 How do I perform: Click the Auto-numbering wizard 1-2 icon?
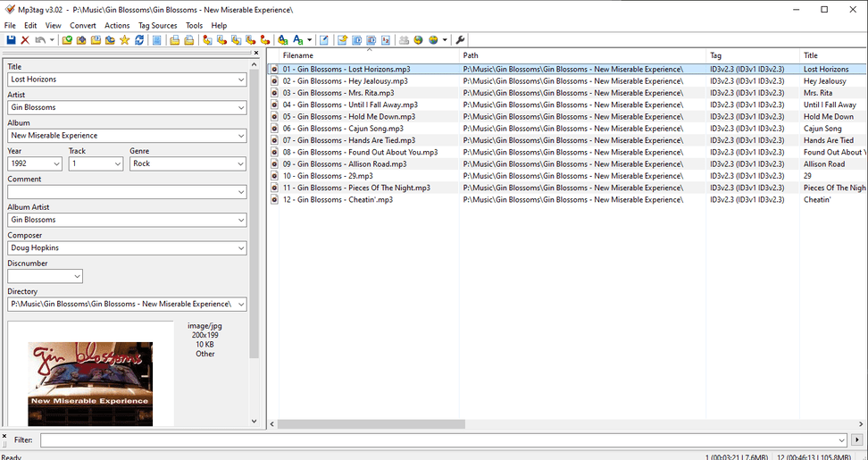pos(386,40)
